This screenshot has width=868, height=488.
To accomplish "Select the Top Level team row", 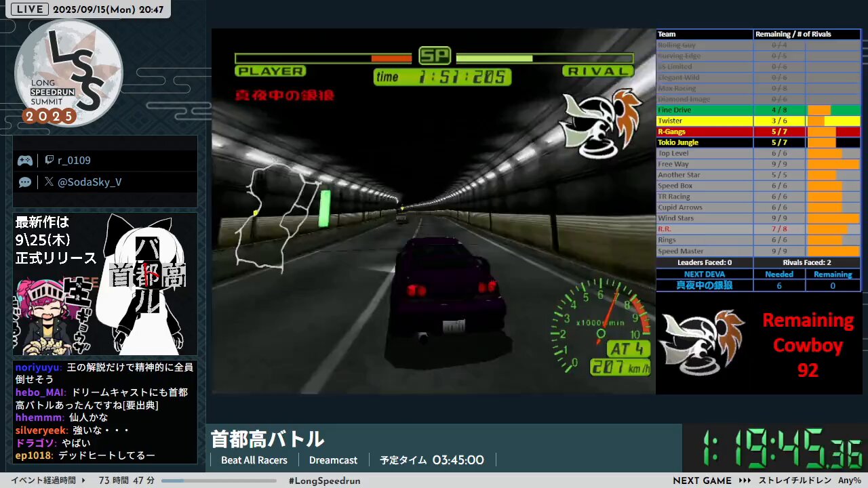I will pos(758,153).
